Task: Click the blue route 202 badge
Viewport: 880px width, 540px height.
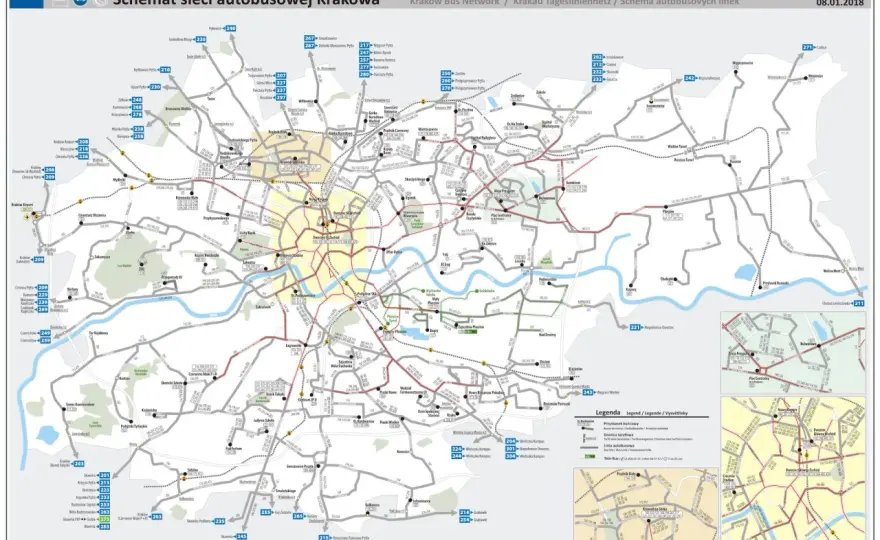Action: (597, 57)
